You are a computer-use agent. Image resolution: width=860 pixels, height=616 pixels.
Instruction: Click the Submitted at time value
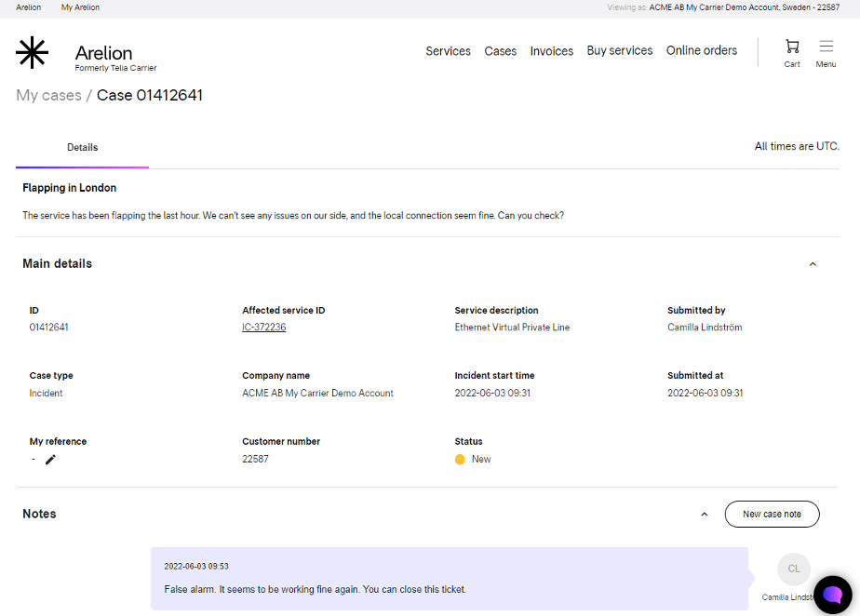[x=705, y=393]
